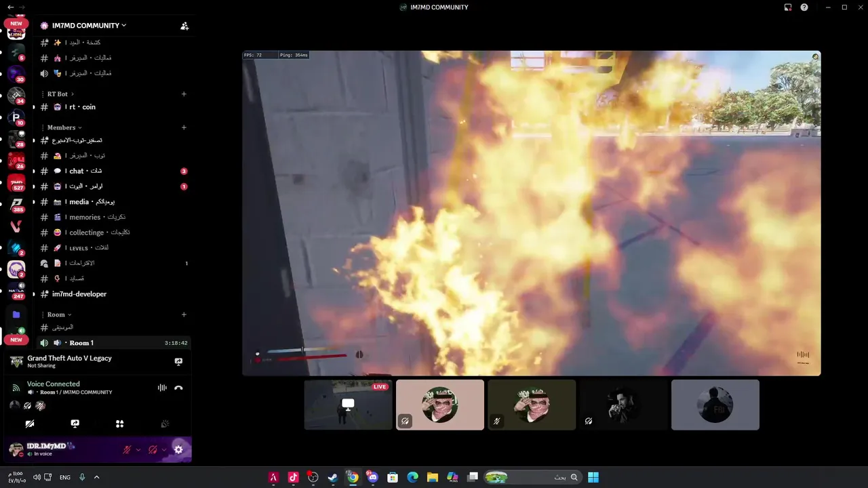Jump to unread with the bottom NEW pill
This screenshot has width=868, height=488.
click(16, 340)
